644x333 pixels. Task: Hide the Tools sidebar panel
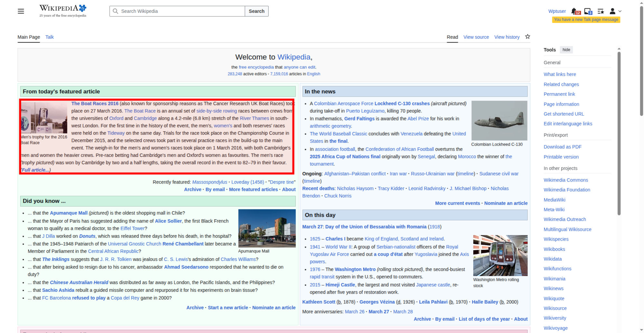point(566,50)
